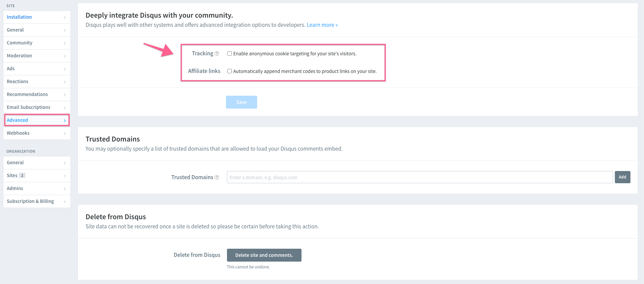Click the Sites count badge showing 2
The image size is (644, 284).
pos(22,175)
